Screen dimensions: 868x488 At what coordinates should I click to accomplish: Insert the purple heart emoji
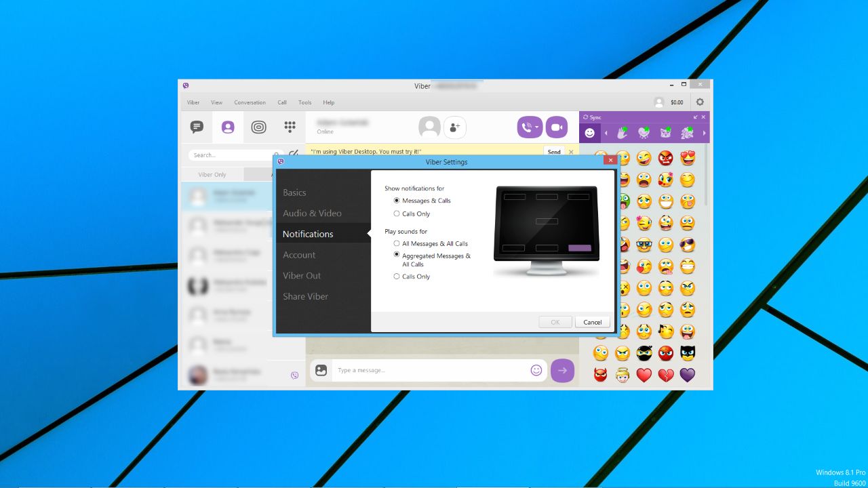point(688,375)
